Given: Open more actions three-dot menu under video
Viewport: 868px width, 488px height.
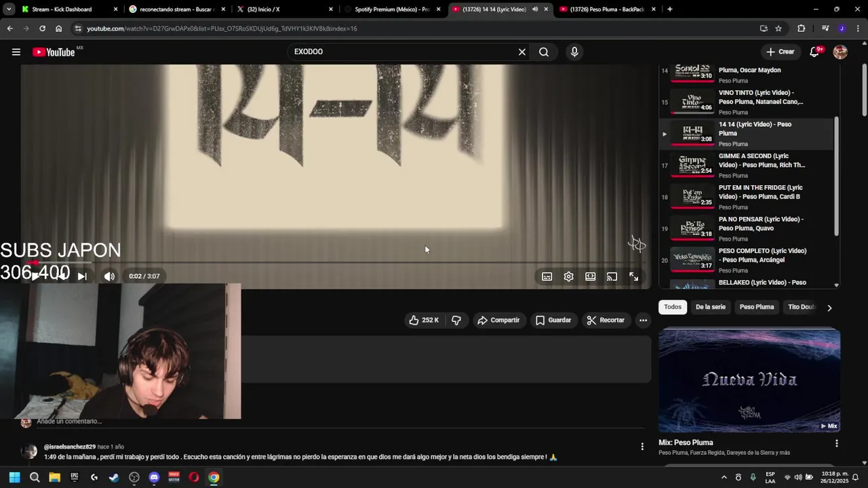Looking at the screenshot, I should pyautogui.click(x=643, y=320).
